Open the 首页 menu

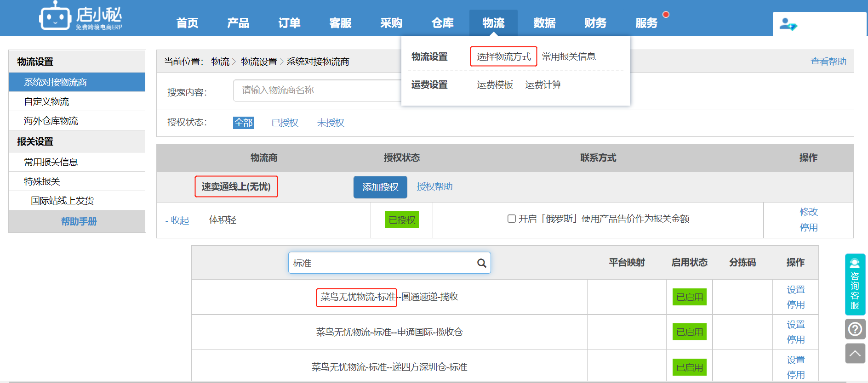pos(187,23)
